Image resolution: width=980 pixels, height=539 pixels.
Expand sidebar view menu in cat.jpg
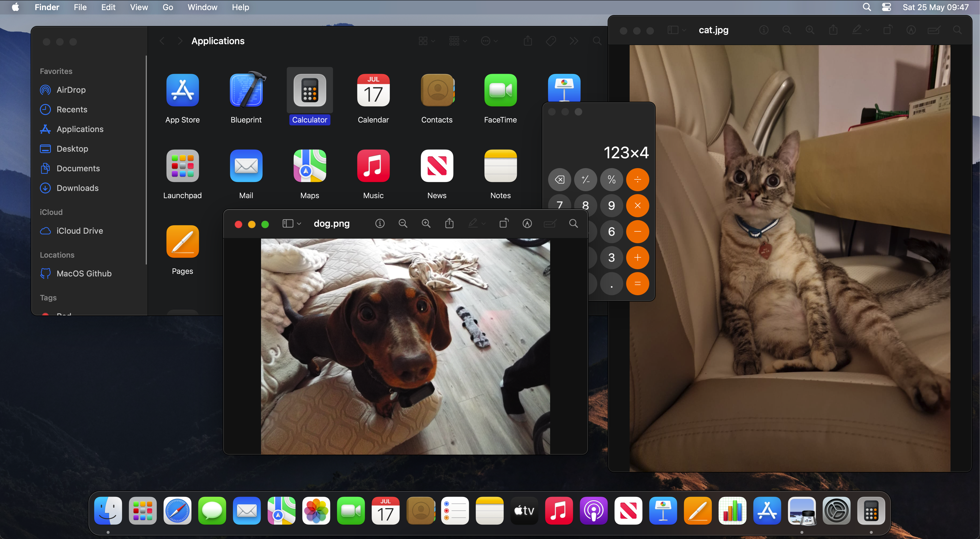[677, 30]
